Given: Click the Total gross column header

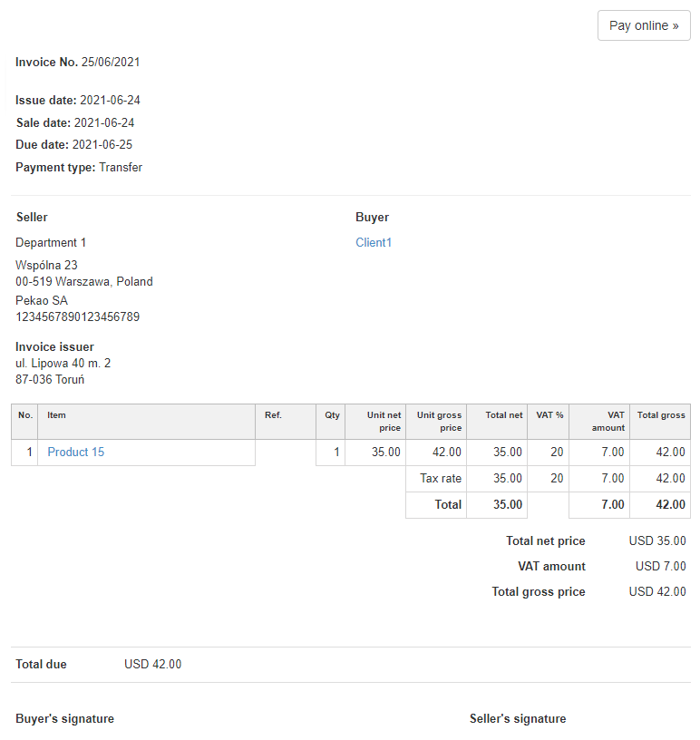Looking at the screenshot, I should [x=661, y=415].
